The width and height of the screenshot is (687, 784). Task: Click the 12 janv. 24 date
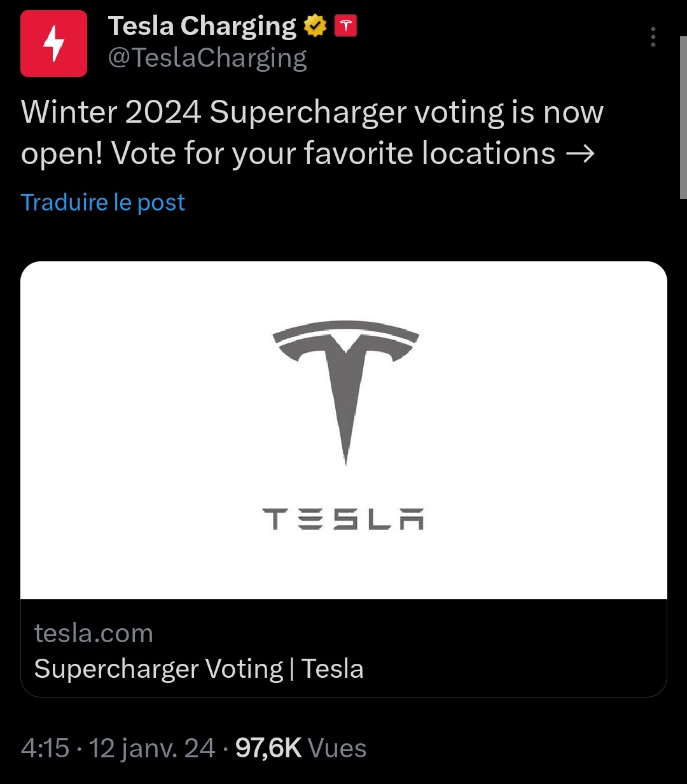(x=152, y=748)
